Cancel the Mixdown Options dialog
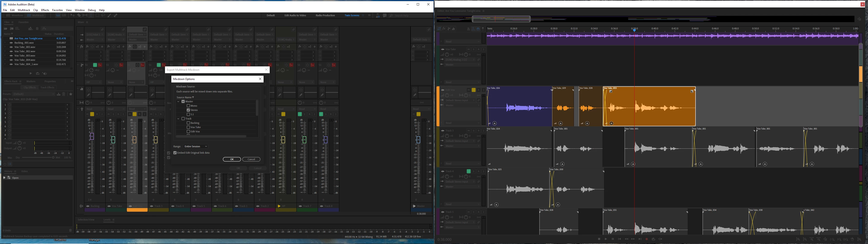868x244 pixels. [251, 159]
